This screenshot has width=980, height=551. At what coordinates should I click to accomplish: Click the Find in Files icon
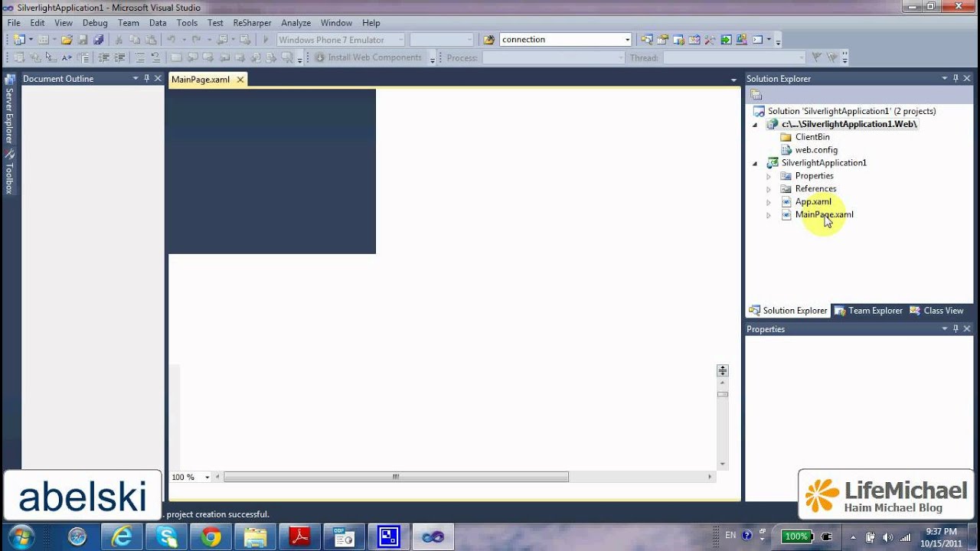pos(489,40)
